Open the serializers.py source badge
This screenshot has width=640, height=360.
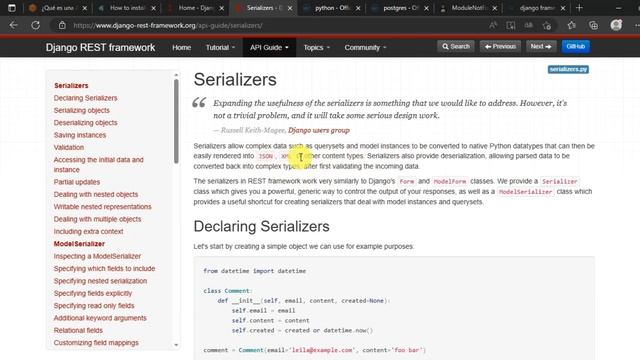pyautogui.click(x=568, y=69)
